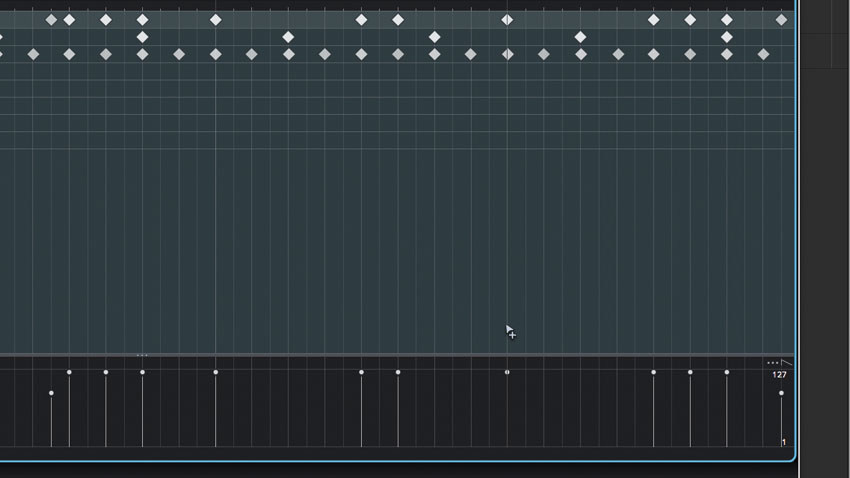The image size is (850, 478).
Task: Click the shorter velocity handle at the lane's left end
Action: pyautogui.click(x=51, y=393)
